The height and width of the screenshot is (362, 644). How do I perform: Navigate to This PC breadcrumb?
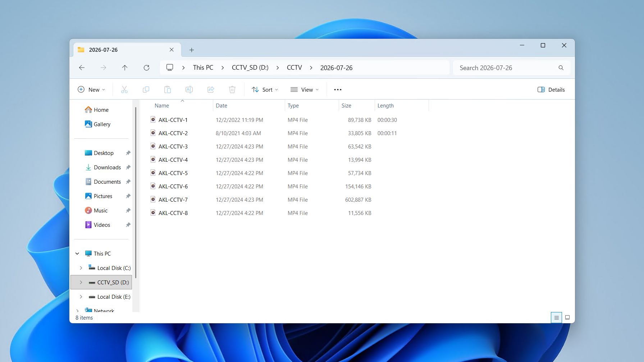pyautogui.click(x=203, y=68)
